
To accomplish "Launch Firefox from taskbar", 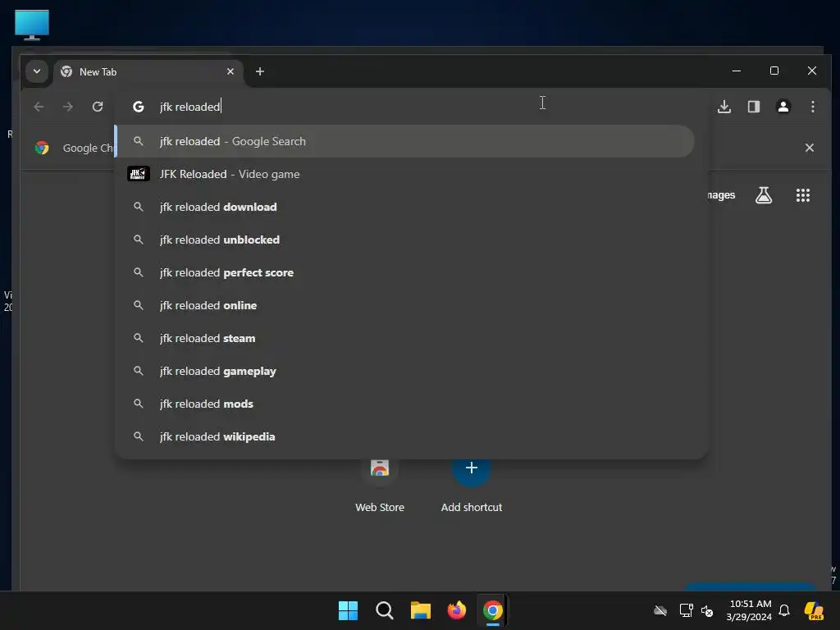I will tap(456, 610).
